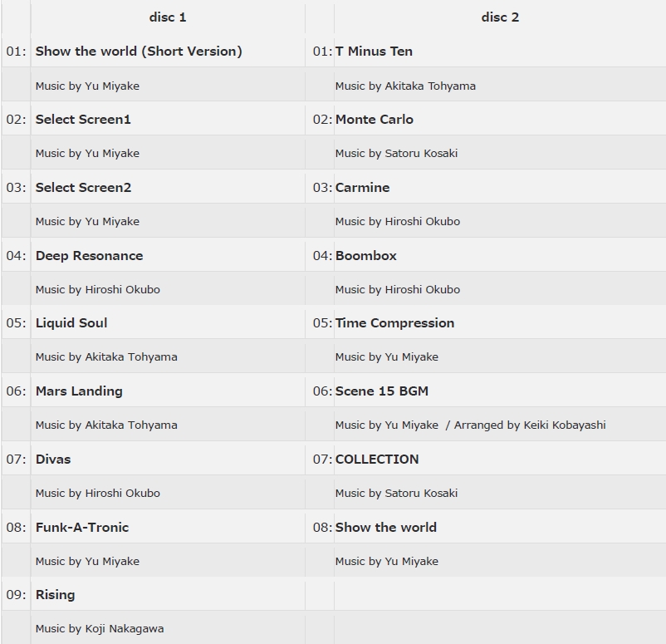Click the Rising track title

coord(55,595)
